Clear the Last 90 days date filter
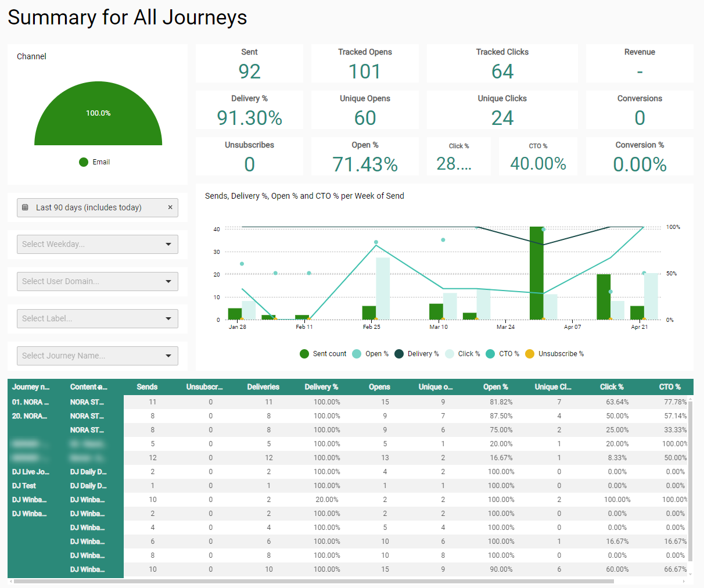Screen dimensions: 704x588 click(170, 207)
